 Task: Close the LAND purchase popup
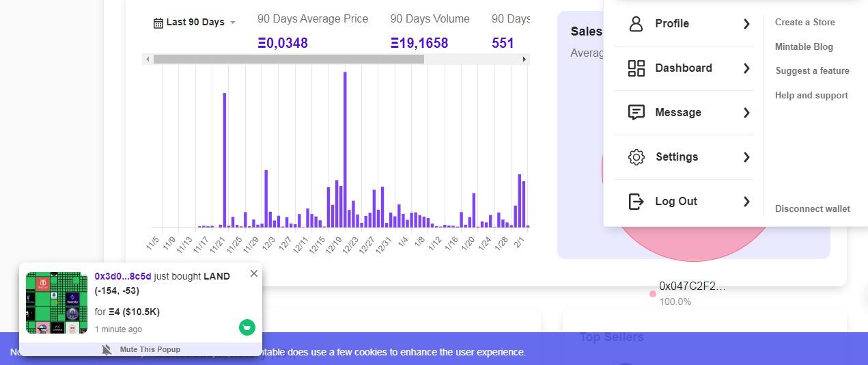254,273
